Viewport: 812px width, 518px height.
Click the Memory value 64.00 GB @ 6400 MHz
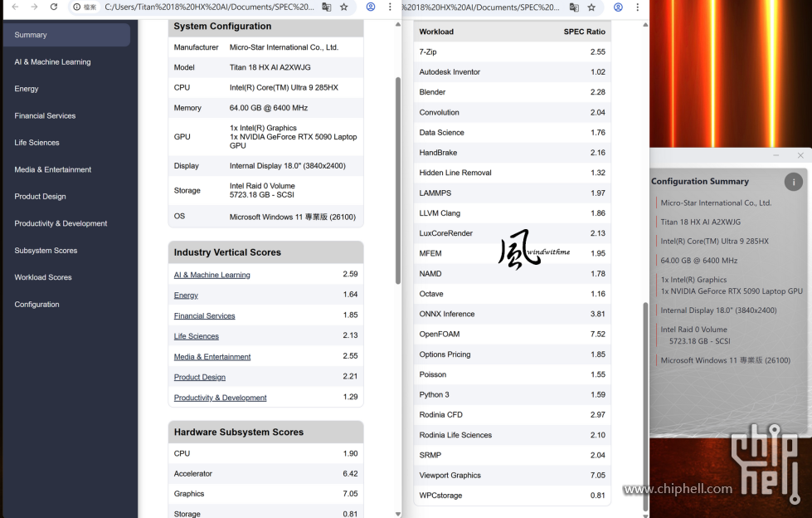(x=268, y=108)
